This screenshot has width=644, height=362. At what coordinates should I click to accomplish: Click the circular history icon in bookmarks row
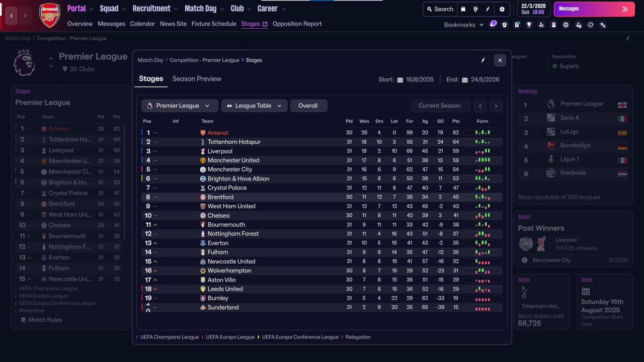coord(591,25)
